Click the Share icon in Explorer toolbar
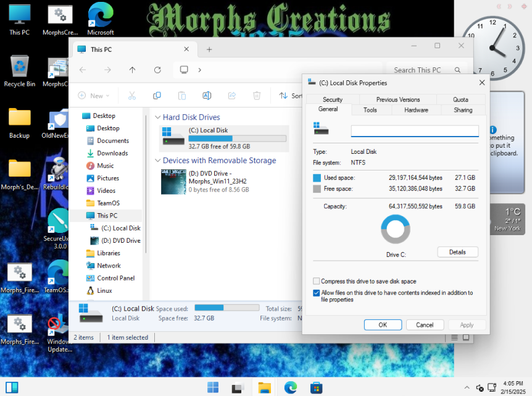This screenshot has width=532, height=396. tap(231, 96)
